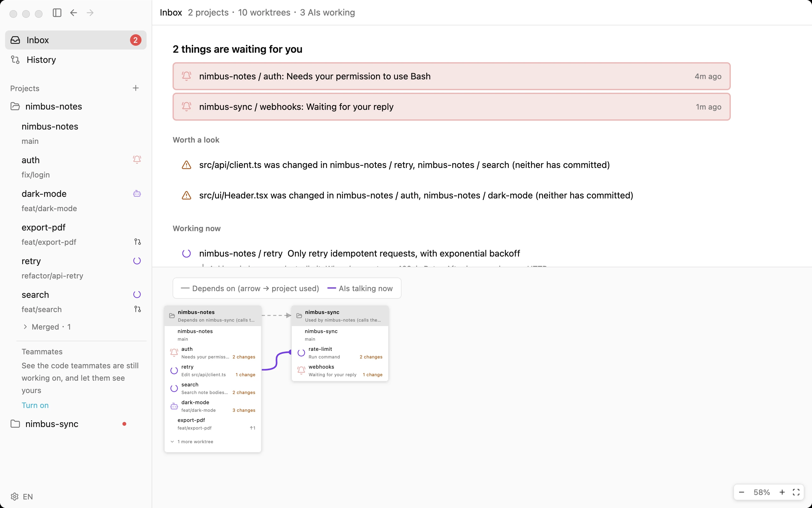Click the robot icon next to dark-mode
This screenshot has width=812, height=508.
137,194
